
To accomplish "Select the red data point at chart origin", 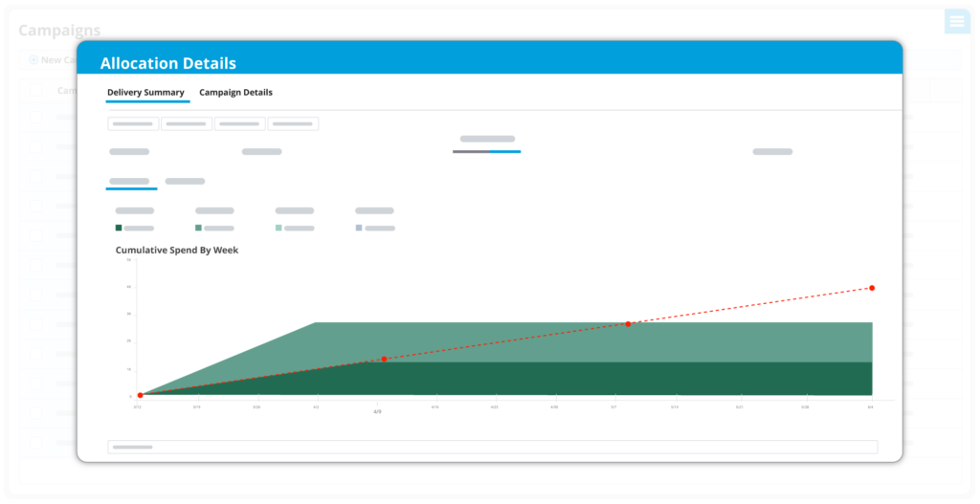I will click(140, 395).
